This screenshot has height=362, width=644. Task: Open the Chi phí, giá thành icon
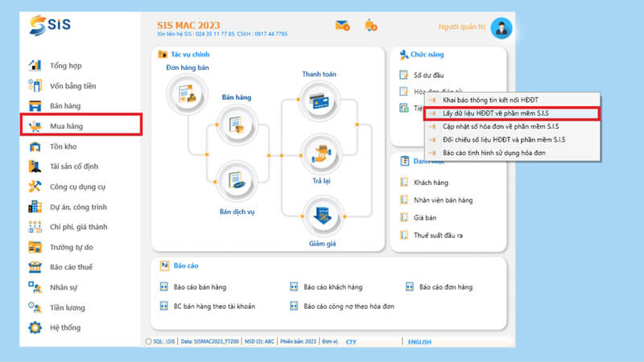35,227
